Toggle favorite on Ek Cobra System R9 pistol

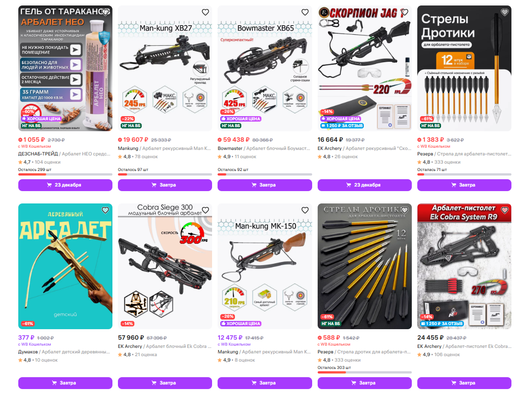[505, 210]
